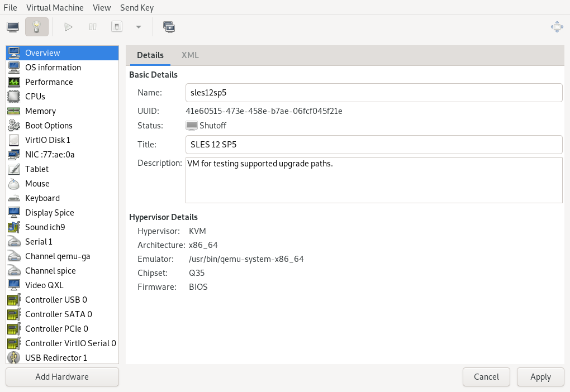This screenshot has height=392, width=570.
Task: Switch to fullscreen using top-right icon
Action: point(556,27)
